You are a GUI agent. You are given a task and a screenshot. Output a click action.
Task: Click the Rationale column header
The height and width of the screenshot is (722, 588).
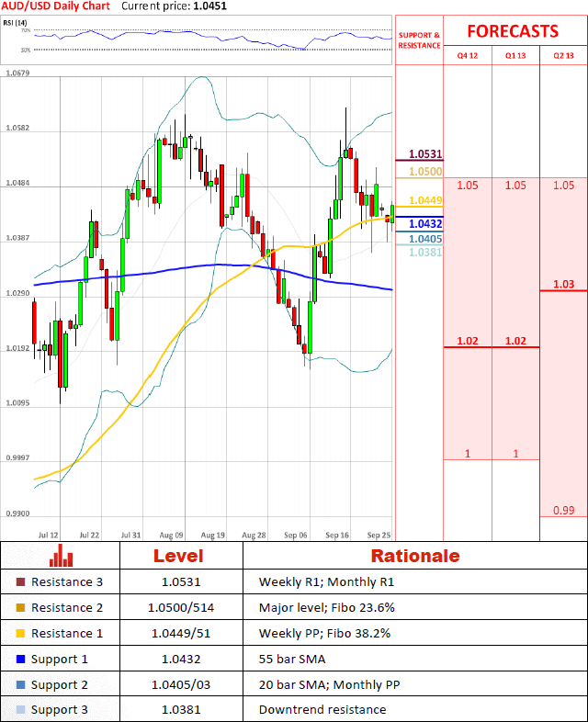[x=414, y=556]
